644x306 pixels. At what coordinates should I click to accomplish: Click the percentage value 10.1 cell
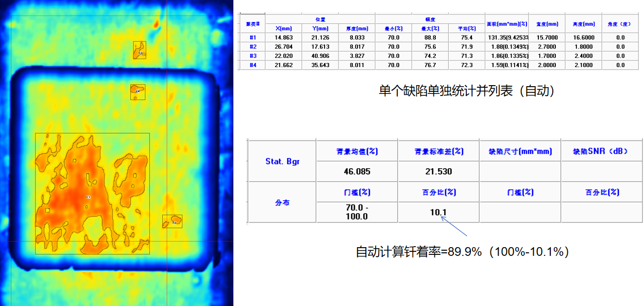pyautogui.click(x=438, y=212)
